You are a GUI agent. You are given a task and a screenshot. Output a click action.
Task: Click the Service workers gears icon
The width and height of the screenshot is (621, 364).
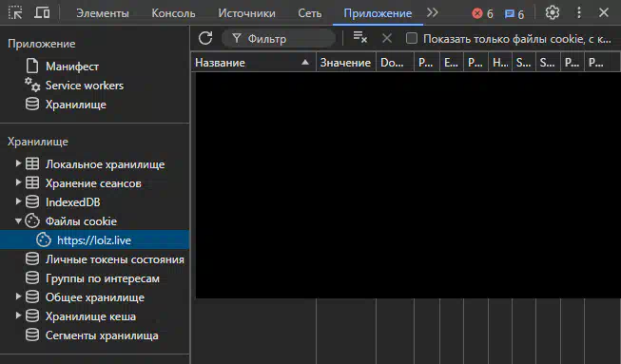[32, 85]
